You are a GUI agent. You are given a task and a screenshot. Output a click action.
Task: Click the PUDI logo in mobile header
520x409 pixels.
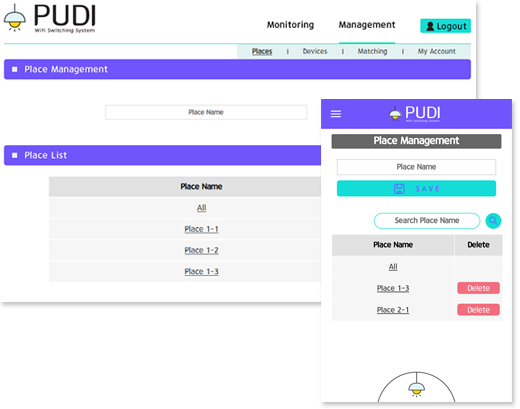[415, 114]
